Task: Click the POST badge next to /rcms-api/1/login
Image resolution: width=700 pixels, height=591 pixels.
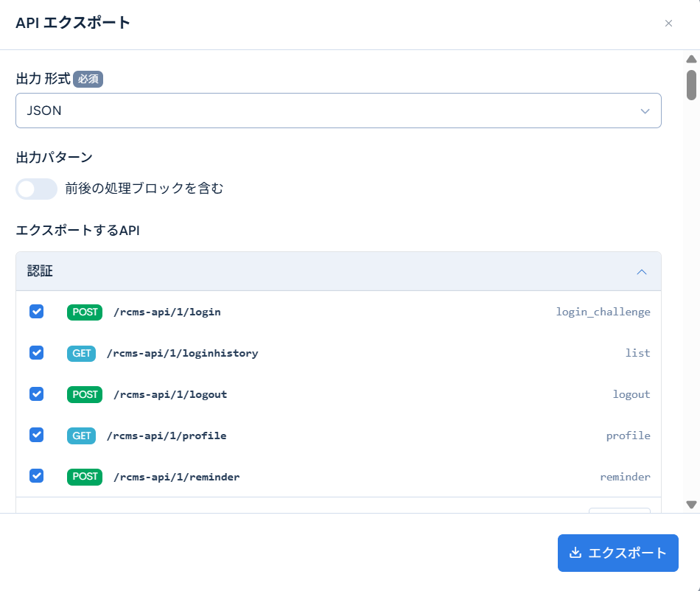Action: pyautogui.click(x=84, y=312)
